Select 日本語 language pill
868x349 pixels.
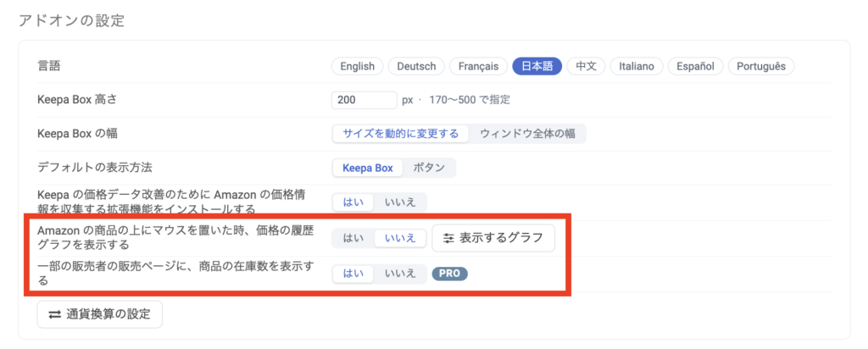537,66
